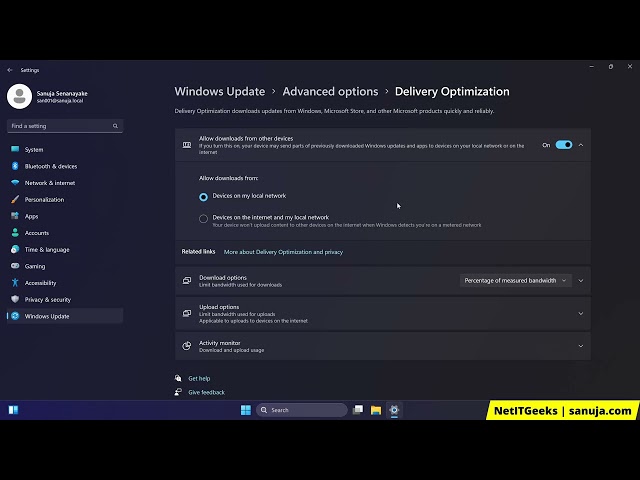The height and width of the screenshot is (480, 640).
Task: Click the Activity monitor label
Action: [220, 343]
